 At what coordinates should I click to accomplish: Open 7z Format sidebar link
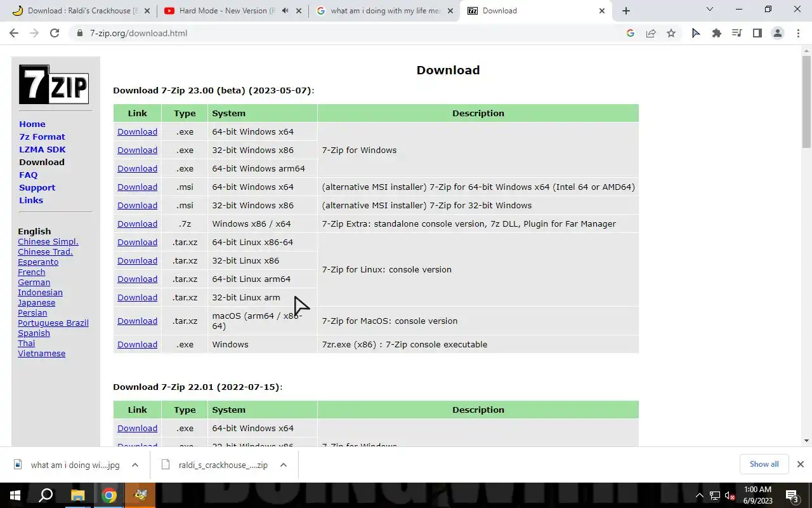pyautogui.click(x=42, y=137)
